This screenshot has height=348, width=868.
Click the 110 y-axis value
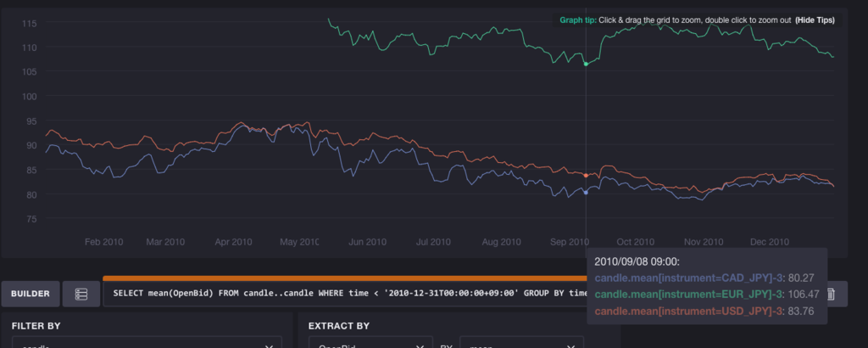coord(29,48)
